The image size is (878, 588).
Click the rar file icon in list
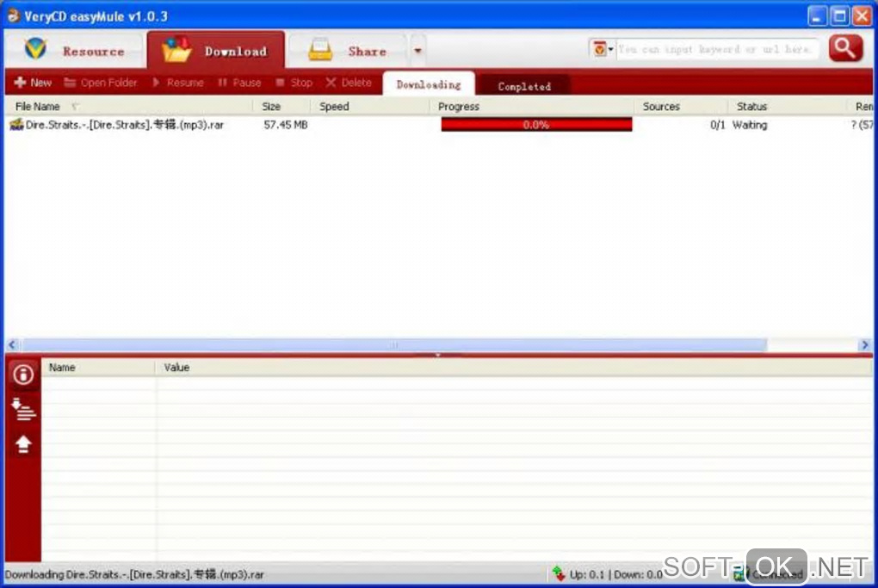point(16,124)
